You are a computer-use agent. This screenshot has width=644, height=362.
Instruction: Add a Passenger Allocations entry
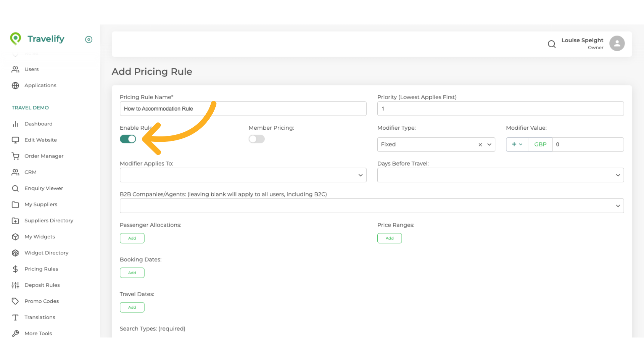click(x=132, y=238)
